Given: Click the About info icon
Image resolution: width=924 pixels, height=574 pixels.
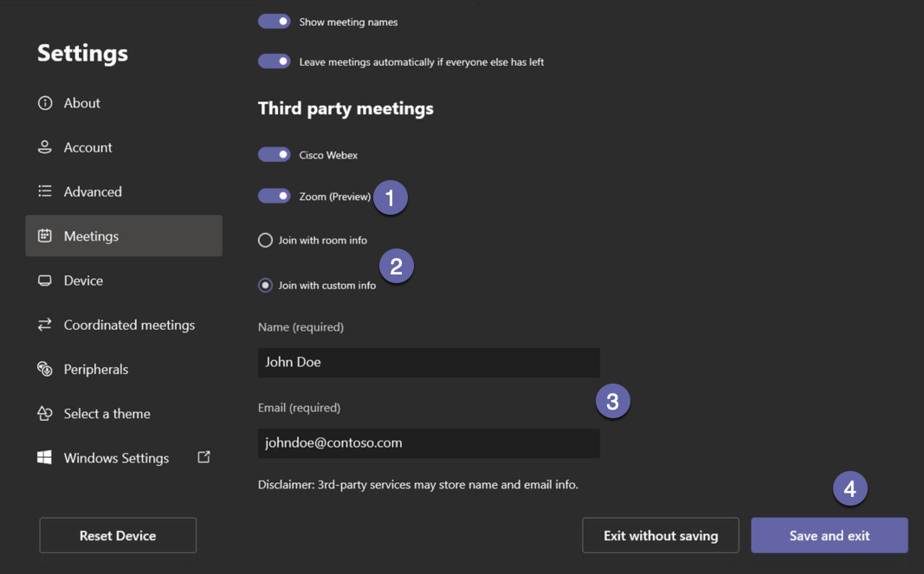Looking at the screenshot, I should click(x=45, y=102).
